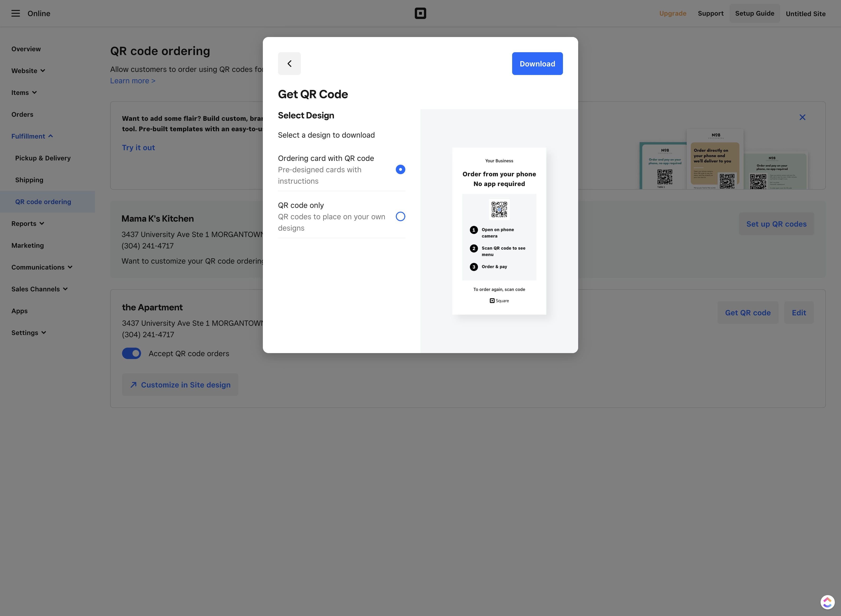841x616 pixels.
Task: Go to the Marketing sidebar item
Action: 28,245
